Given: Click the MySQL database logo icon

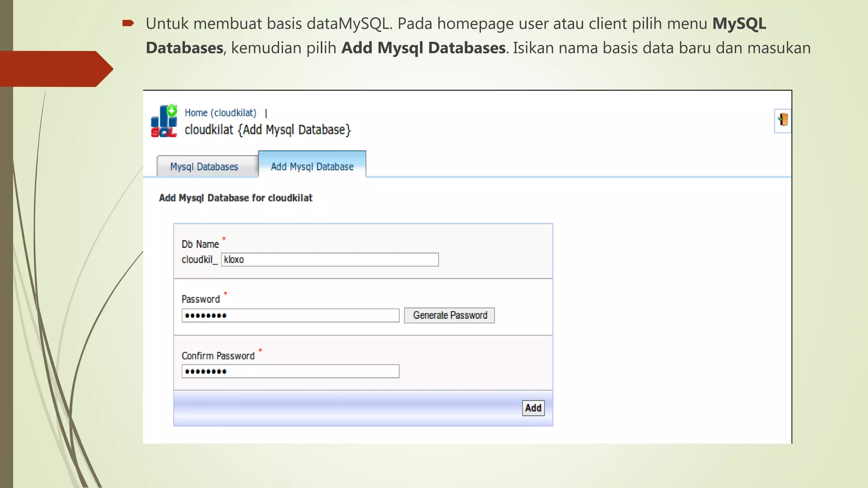Looking at the screenshot, I should click(x=164, y=121).
